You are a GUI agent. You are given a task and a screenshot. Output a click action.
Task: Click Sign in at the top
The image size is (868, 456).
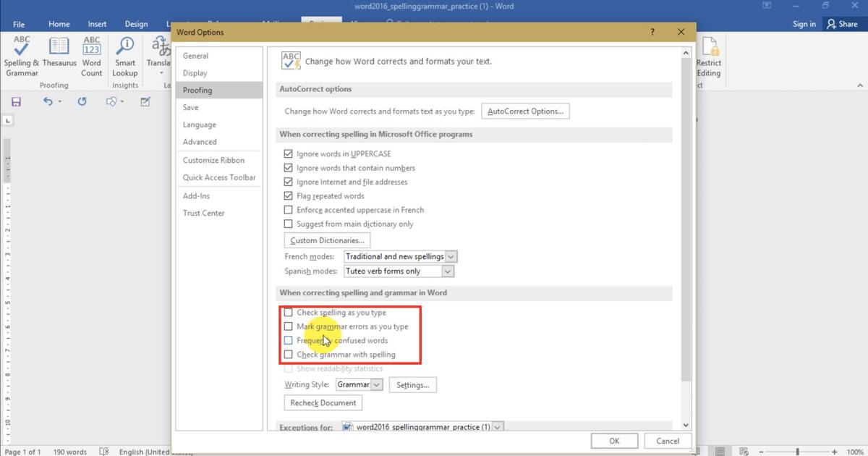pos(804,24)
